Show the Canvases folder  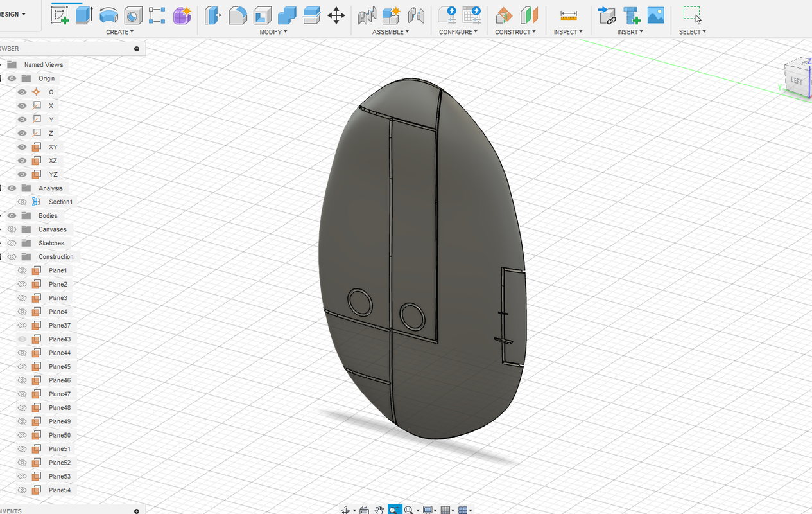pyautogui.click(x=12, y=229)
